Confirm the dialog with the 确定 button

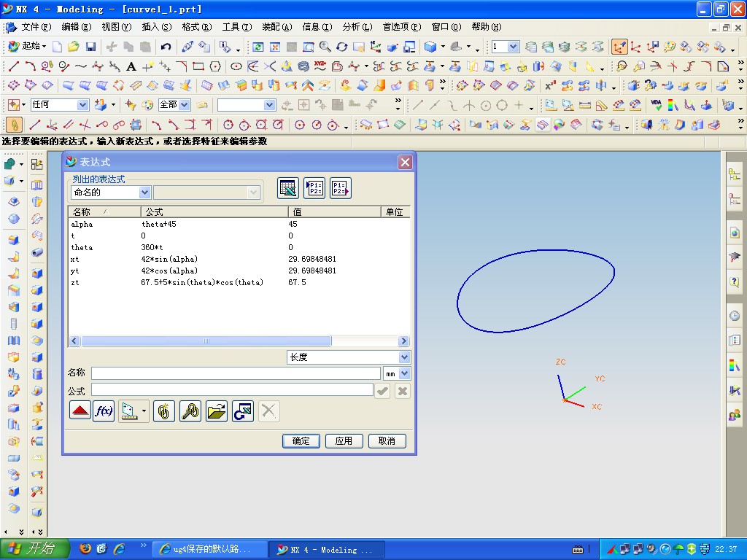pos(301,440)
